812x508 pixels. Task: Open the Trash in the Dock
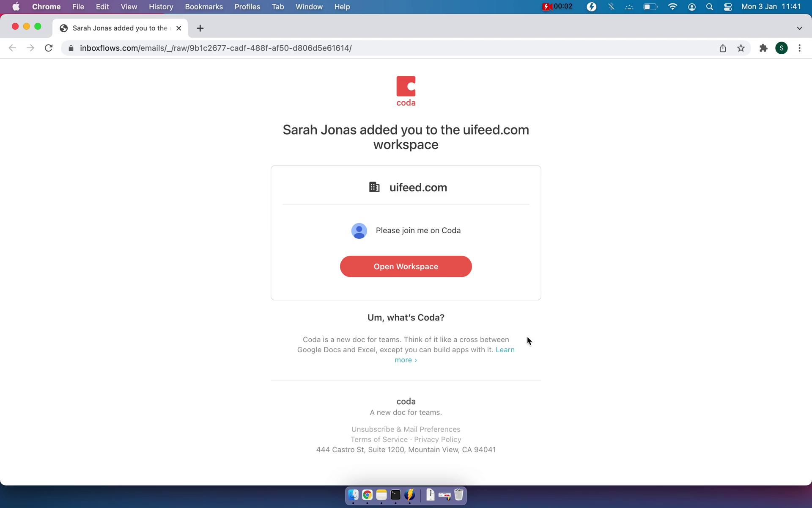(x=459, y=495)
